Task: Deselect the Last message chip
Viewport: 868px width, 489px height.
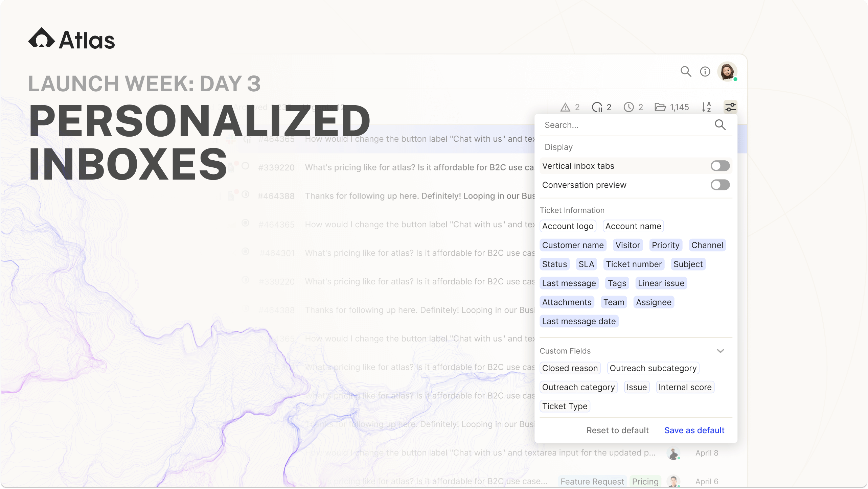Action: pyautogui.click(x=569, y=283)
